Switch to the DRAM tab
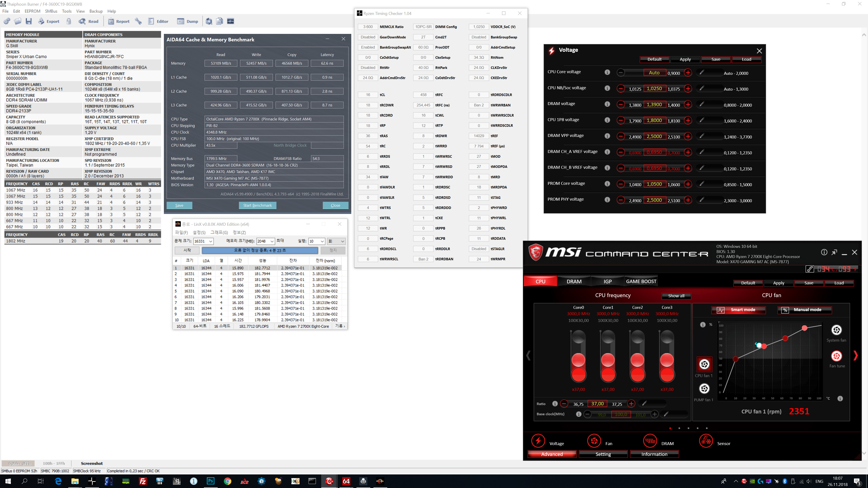This screenshot has height=488, width=868. point(574,281)
